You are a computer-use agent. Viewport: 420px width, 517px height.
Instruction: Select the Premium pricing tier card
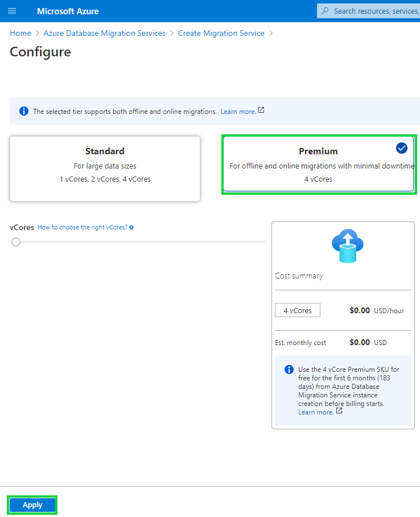(x=319, y=164)
